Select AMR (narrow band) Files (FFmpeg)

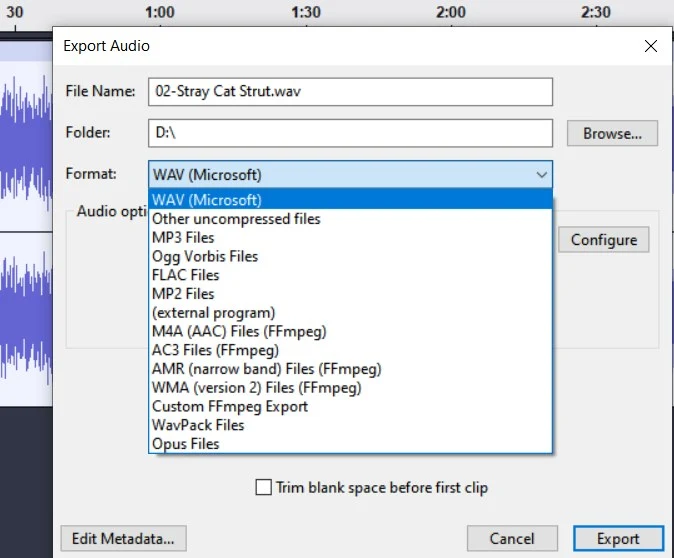(x=350, y=369)
